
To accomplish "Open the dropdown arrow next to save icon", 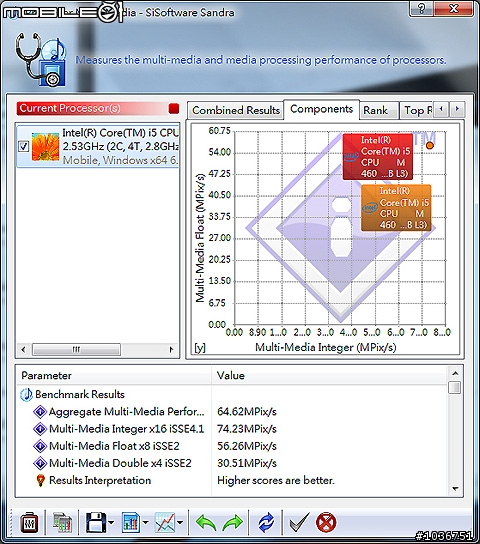I will click(111, 522).
